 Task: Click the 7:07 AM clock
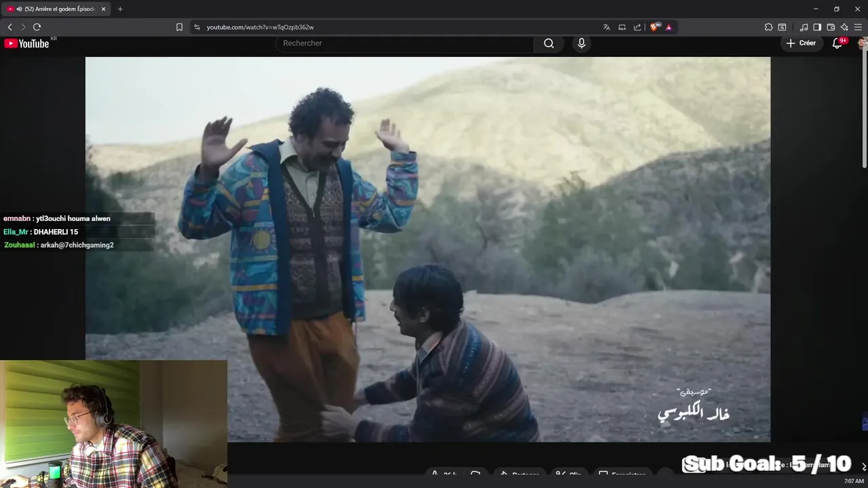(x=854, y=481)
